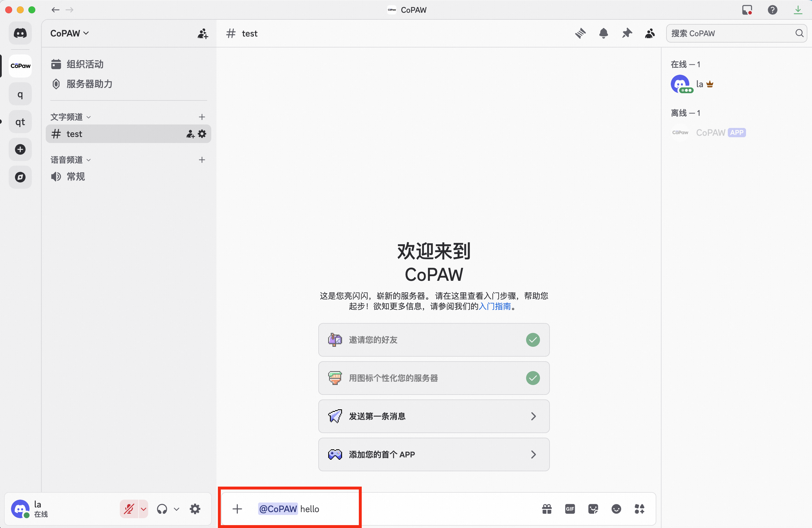Screen dimensions: 812x528
Task: Open CoPAW server dropdown menu
Action: [x=70, y=33]
